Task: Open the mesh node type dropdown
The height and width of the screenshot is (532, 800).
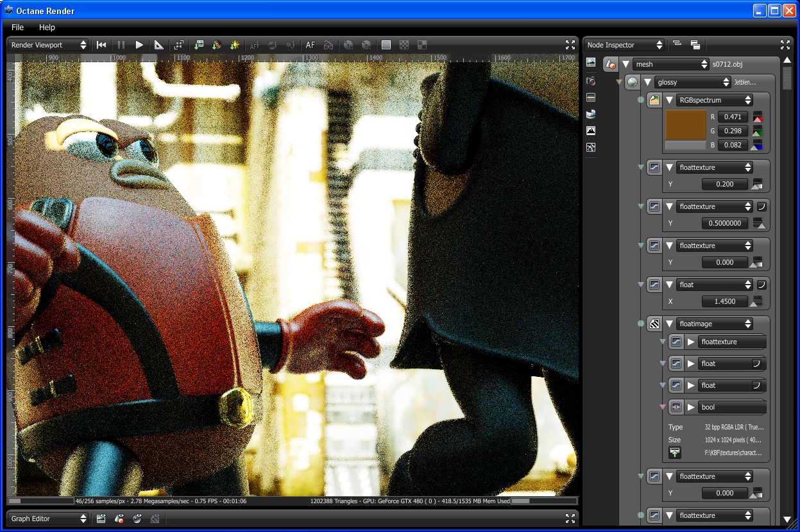Action: [670, 64]
